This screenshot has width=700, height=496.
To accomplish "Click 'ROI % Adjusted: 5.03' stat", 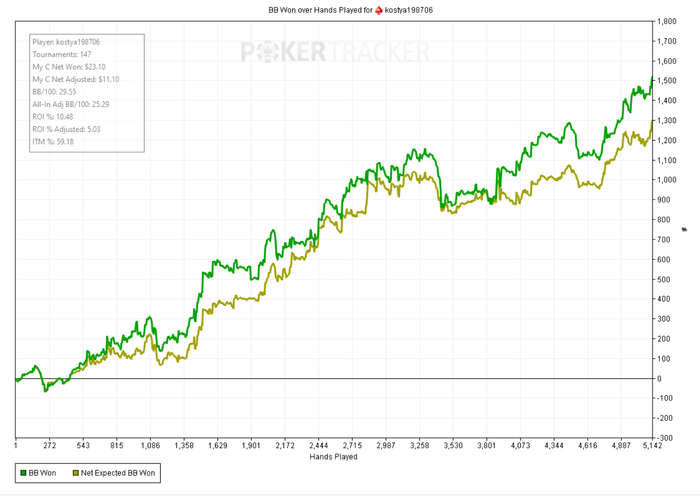I will pyautogui.click(x=66, y=129).
